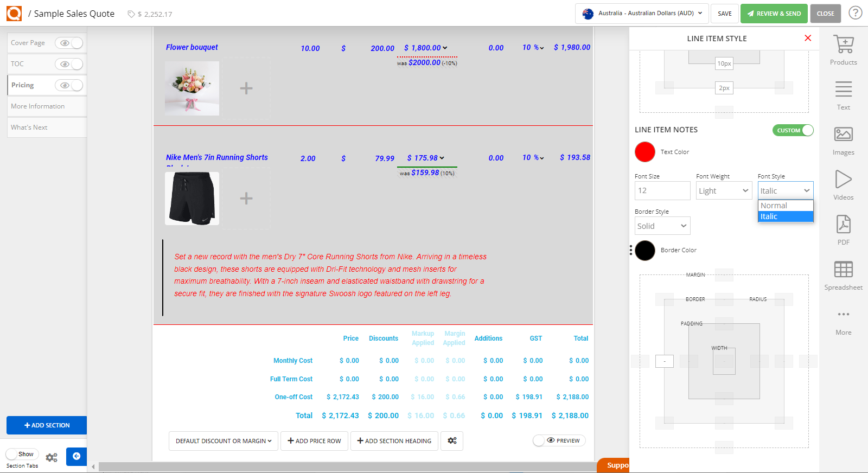Click Review & Send button
The height and width of the screenshot is (473, 868).
[x=774, y=14]
